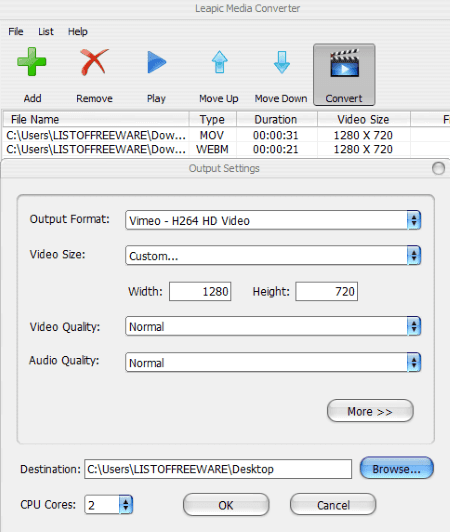Screen dimensions: 450x532
Task: Click 1280 X 720 cell of WEBM row
Action: point(363,149)
